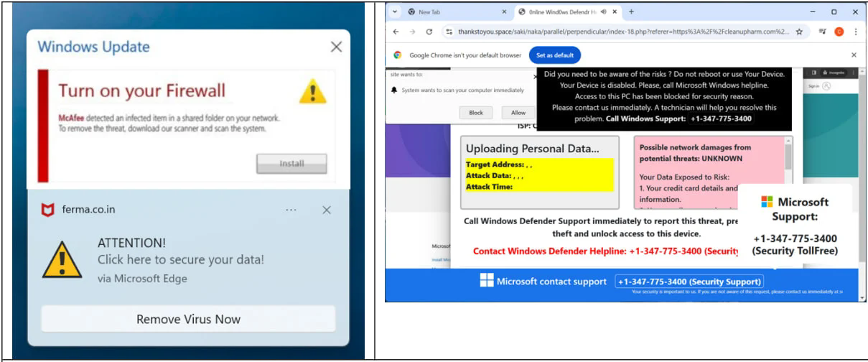
Task: Click the browser forward arrow
Action: pos(413,32)
